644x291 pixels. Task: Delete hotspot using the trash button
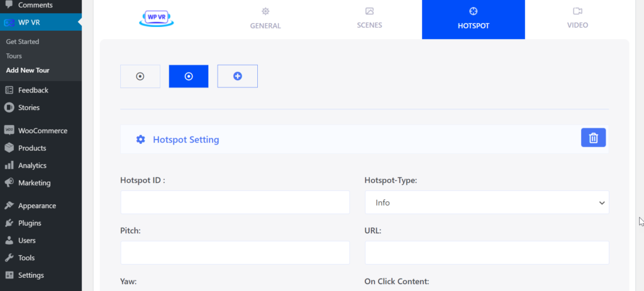593,138
